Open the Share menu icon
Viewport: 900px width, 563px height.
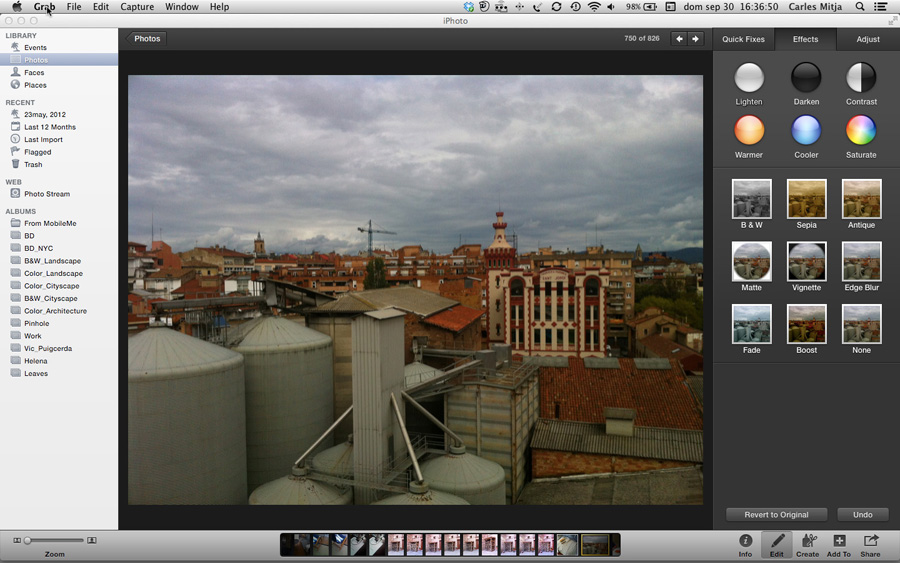pos(871,544)
